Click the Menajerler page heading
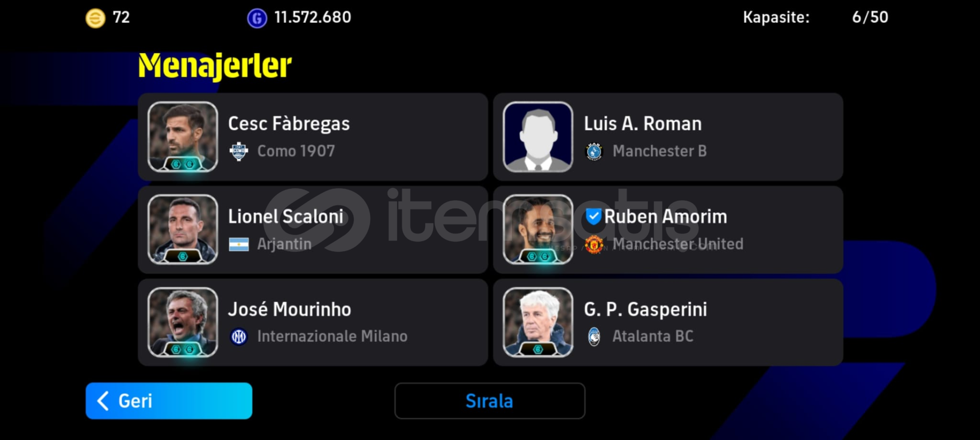The height and width of the screenshot is (440, 980). point(215,66)
